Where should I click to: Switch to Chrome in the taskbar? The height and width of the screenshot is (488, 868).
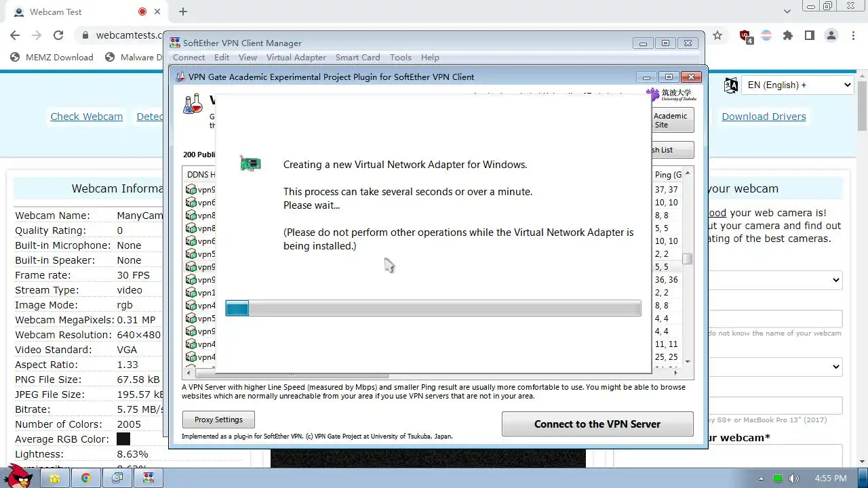[x=86, y=478]
